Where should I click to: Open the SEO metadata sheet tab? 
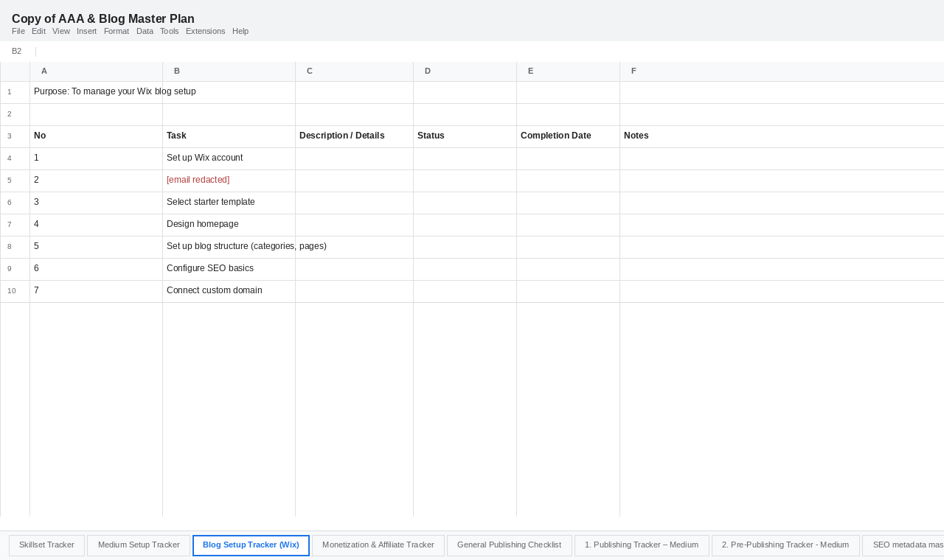click(x=903, y=545)
